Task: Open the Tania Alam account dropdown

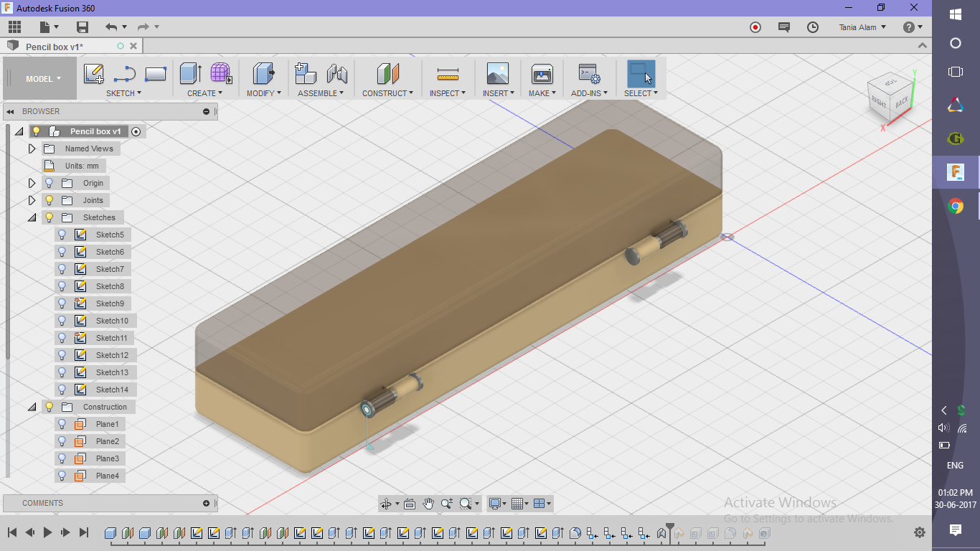Action: coord(862,27)
